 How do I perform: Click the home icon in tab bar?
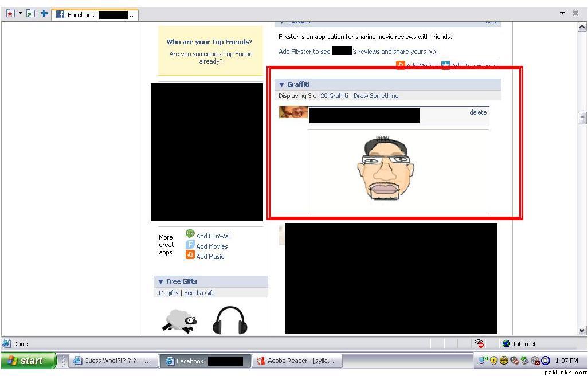pos(10,14)
